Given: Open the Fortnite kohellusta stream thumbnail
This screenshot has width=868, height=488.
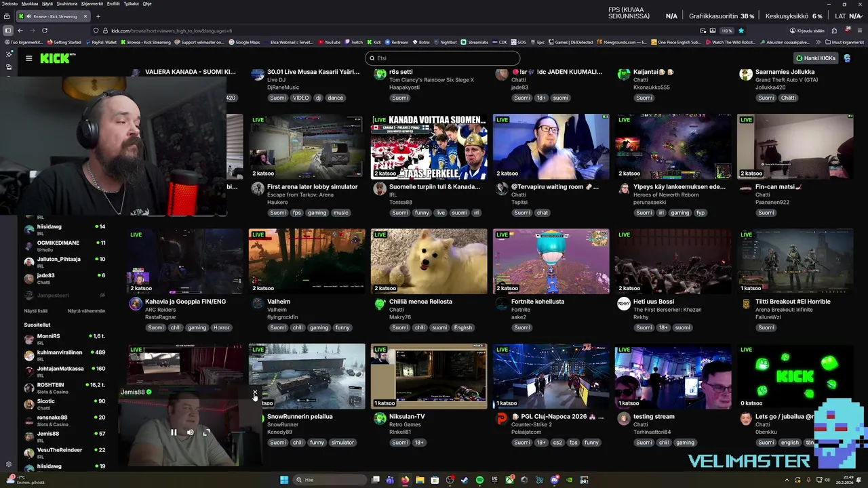Looking at the screenshot, I should (551, 261).
